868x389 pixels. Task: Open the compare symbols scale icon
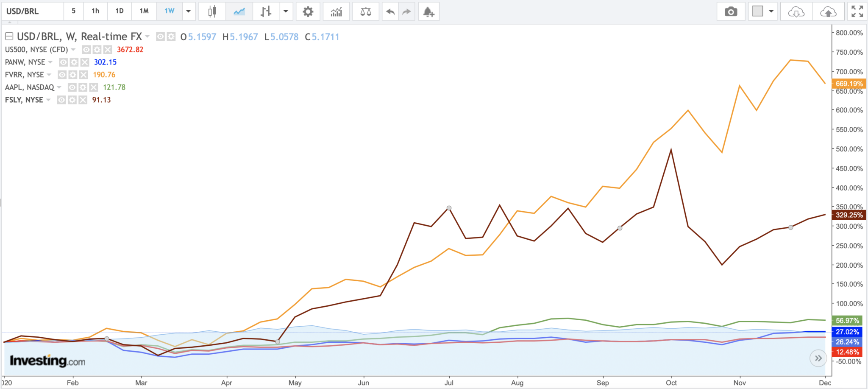pyautogui.click(x=366, y=11)
